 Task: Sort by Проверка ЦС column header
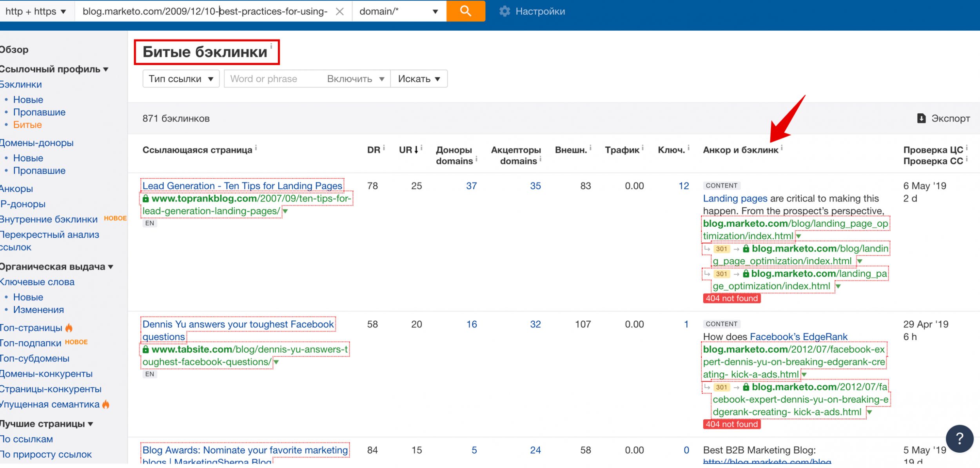point(933,150)
